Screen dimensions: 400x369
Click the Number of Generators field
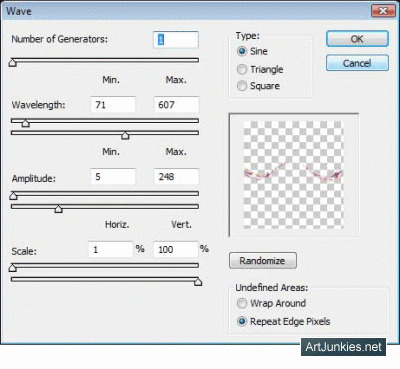176,40
